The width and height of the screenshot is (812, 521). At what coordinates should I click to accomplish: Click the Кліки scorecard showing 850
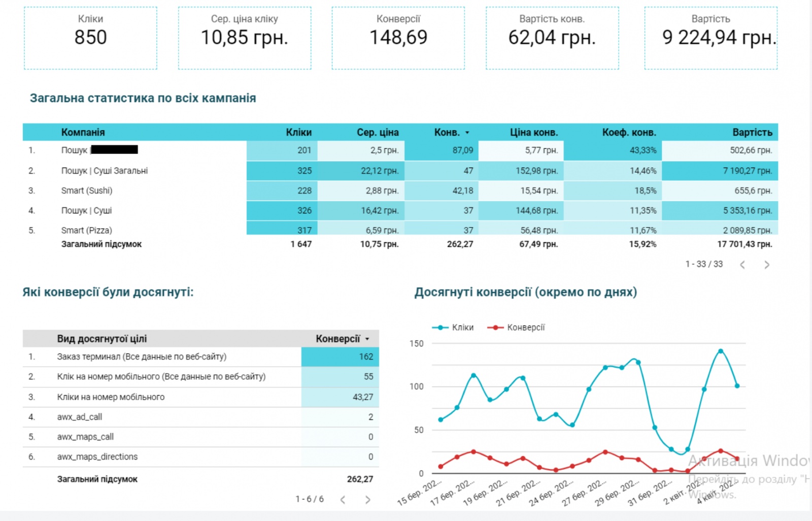90,38
